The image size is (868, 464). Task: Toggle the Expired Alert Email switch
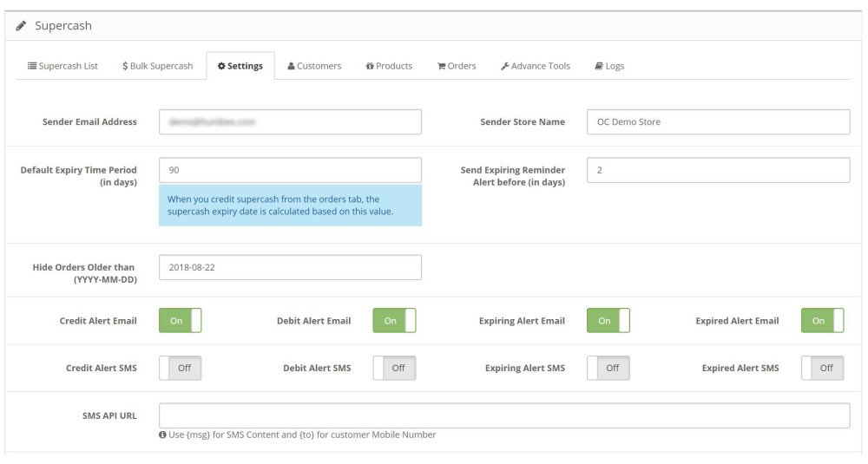(x=823, y=321)
